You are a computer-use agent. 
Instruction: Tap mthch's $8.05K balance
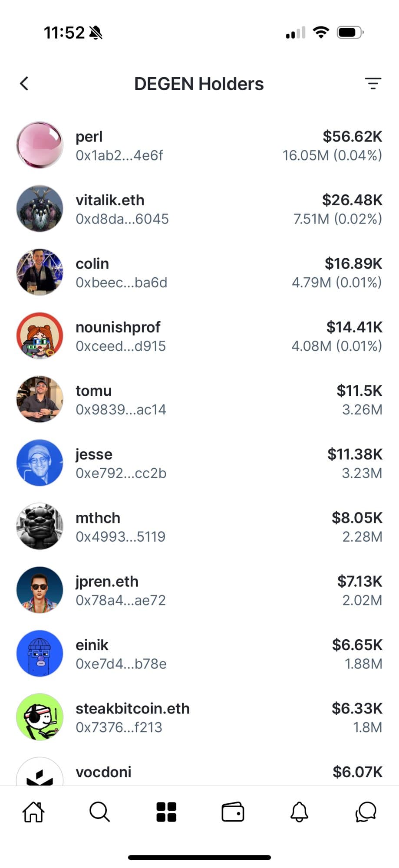tap(357, 518)
